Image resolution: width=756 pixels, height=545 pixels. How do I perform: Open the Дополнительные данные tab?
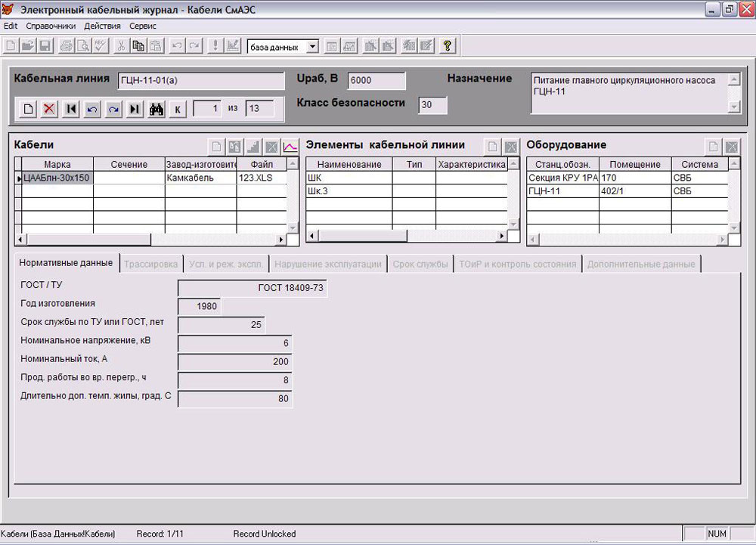(641, 264)
